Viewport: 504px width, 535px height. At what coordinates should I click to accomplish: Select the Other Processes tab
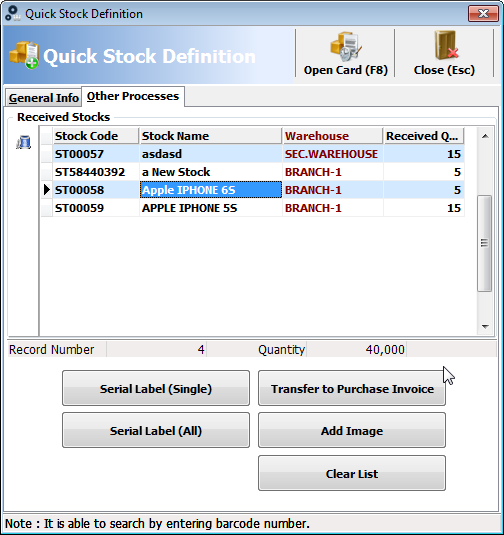pyautogui.click(x=133, y=96)
